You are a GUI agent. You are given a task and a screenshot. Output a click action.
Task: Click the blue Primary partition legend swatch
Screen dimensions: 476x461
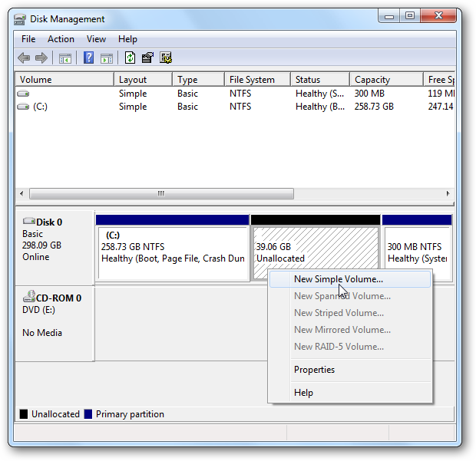click(88, 414)
